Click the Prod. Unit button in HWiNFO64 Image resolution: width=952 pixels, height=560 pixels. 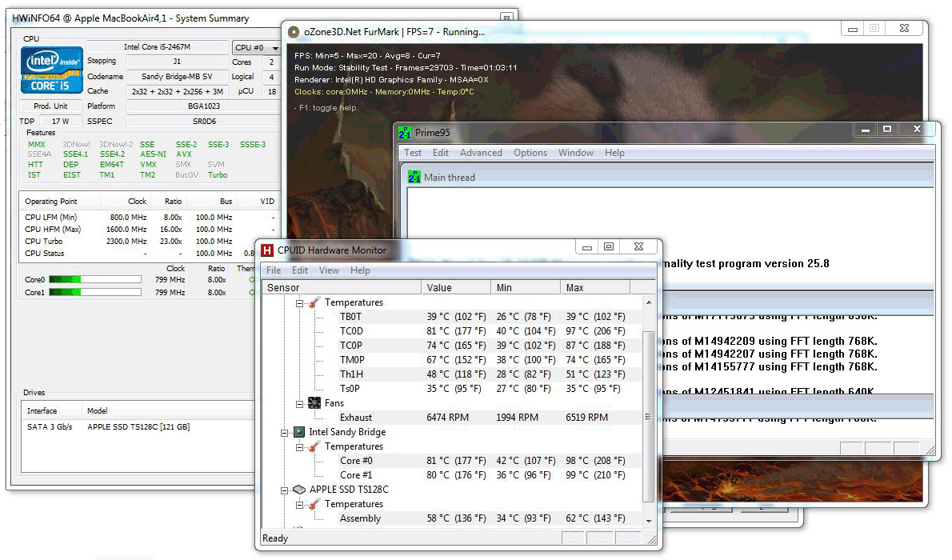[50, 106]
